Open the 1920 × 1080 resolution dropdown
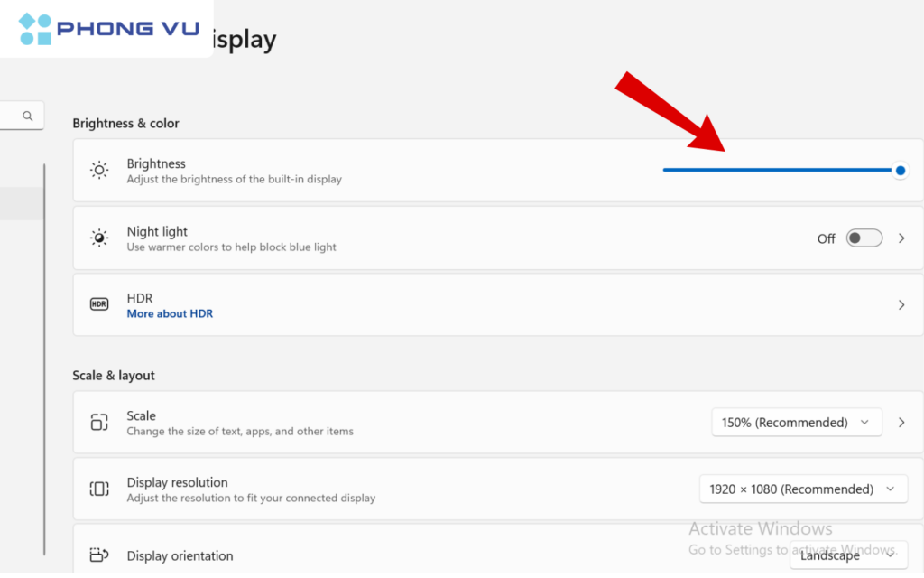The height and width of the screenshot is (578, 924). (x=802, y=489)
